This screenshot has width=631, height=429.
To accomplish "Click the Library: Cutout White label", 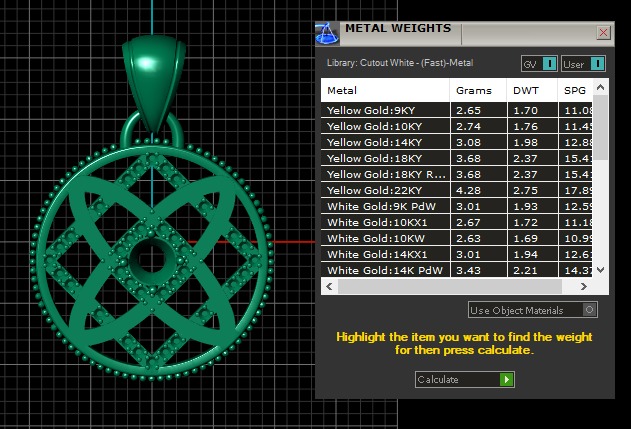I will pos(400,63).
